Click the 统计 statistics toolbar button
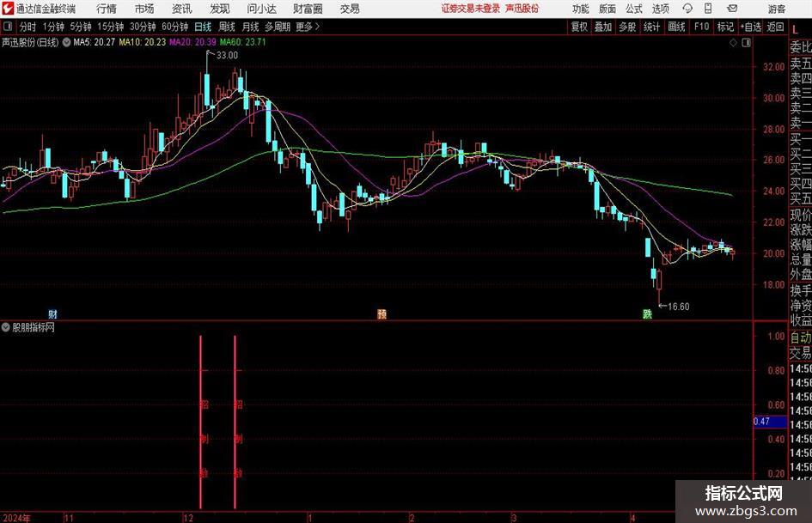812x523 pixels. (x=651, y=27)
